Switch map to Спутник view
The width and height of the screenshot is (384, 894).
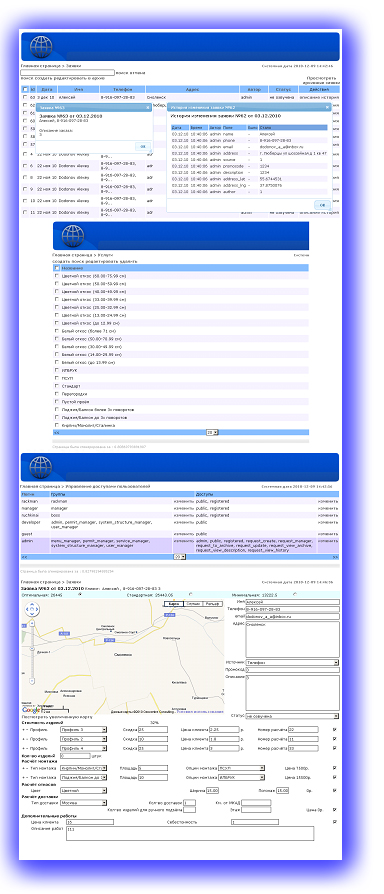coord(193,604)
